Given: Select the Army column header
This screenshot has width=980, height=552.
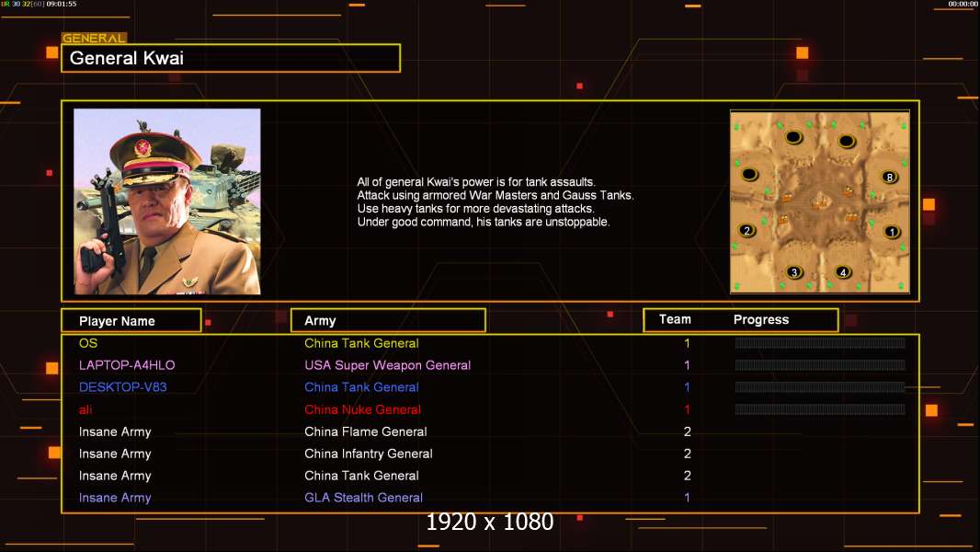Looking at the screenshot, I should pos(387,321).
